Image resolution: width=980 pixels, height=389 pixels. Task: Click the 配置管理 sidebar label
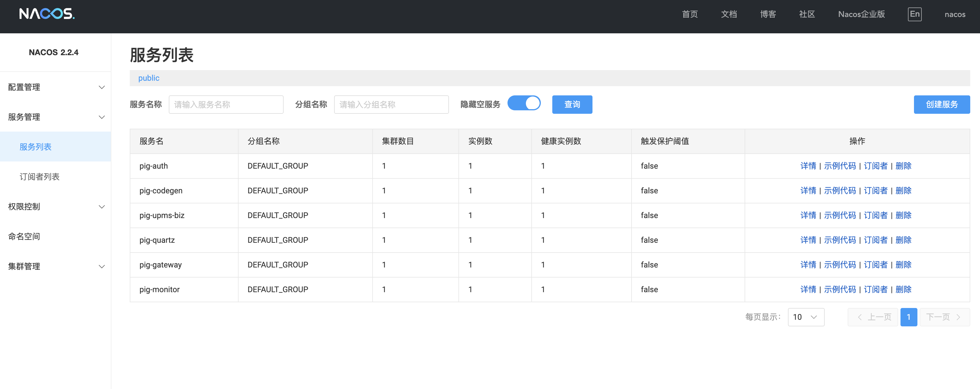(x=24, y=87)
